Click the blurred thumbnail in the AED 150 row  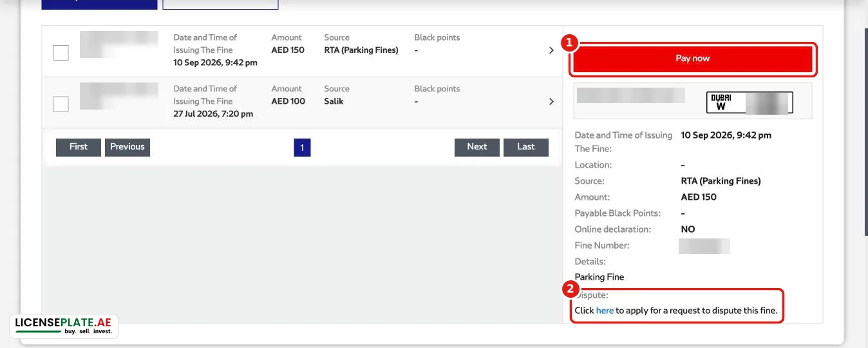[x=119, y=44]
